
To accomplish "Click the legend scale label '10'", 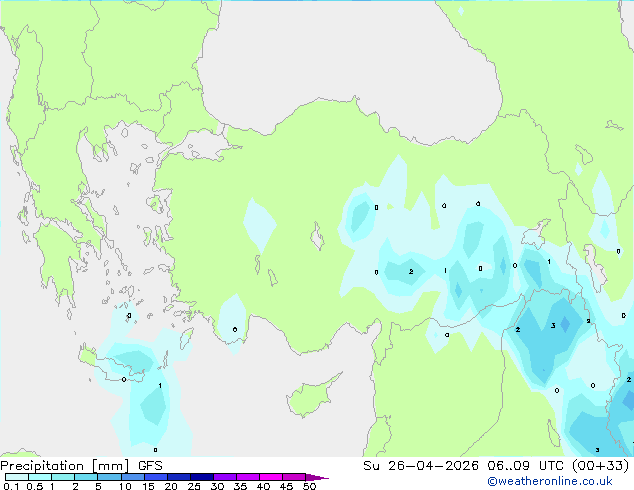I will coord(125,486).
